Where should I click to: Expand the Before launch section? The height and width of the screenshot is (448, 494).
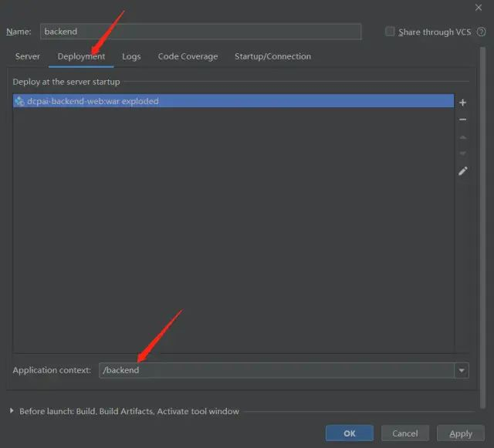pyautogui.click(x=12, y=410)
